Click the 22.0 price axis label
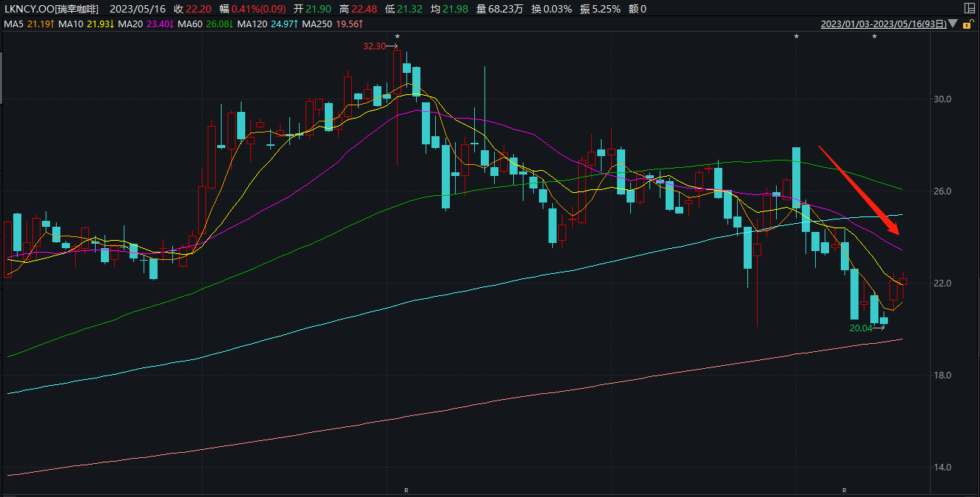980x497 pixels. click(943, 283)
